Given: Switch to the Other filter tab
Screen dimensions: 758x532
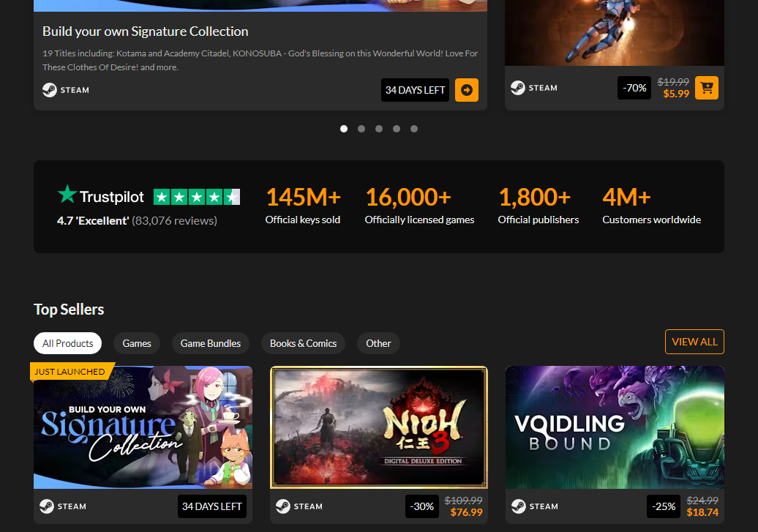Looking at the screenshot, I should tap(378, 343).
